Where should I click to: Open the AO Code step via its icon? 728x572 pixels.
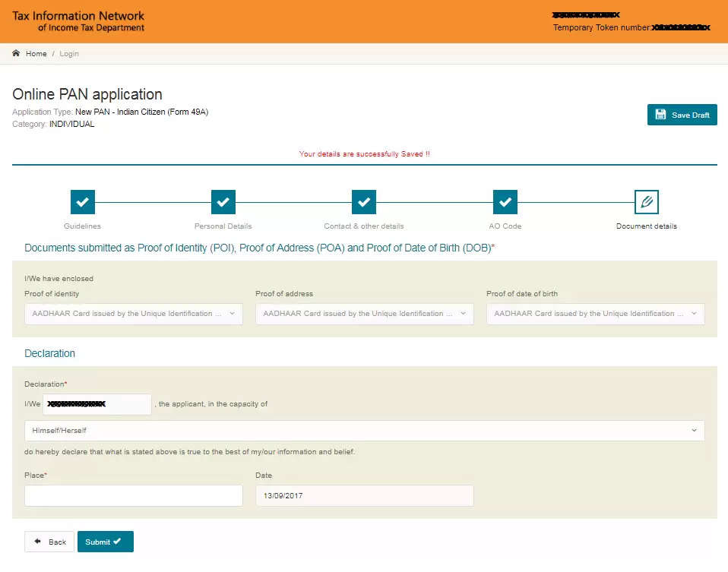point(505,202)
